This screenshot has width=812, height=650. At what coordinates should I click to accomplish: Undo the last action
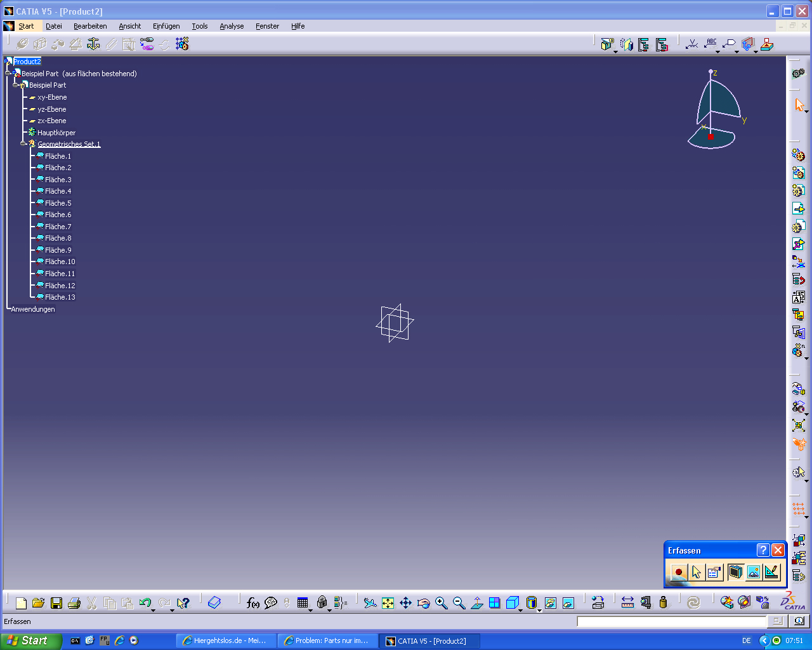[x=145, y=603]
